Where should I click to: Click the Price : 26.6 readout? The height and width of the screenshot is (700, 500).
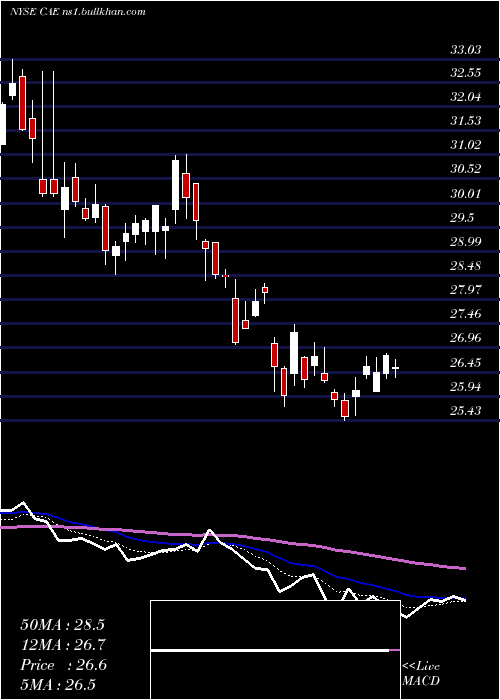coord(63,665)
